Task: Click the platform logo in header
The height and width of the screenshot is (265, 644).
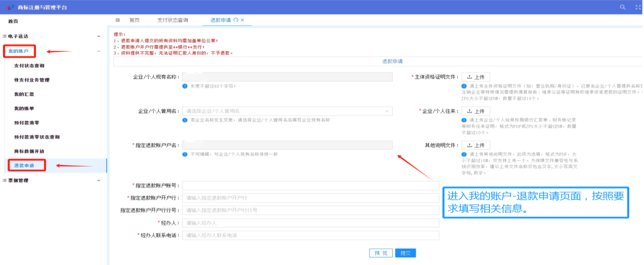Action: pos(9,7)
